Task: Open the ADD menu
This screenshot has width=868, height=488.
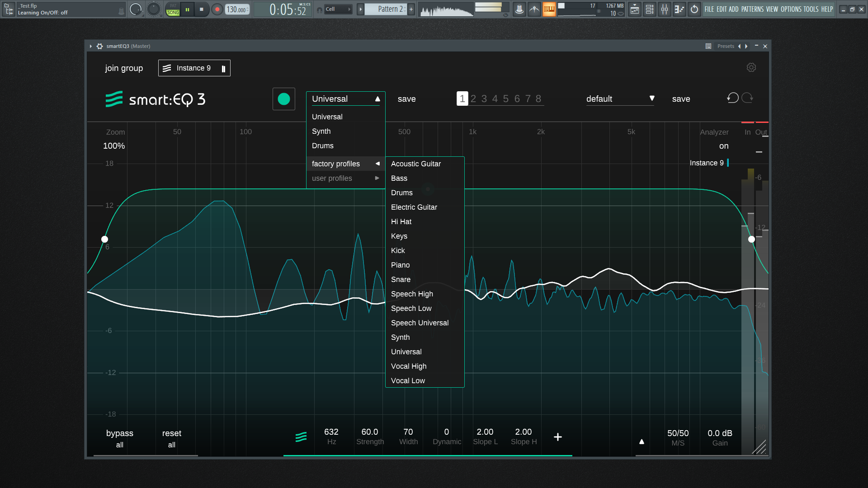Action: pos(733,9)
